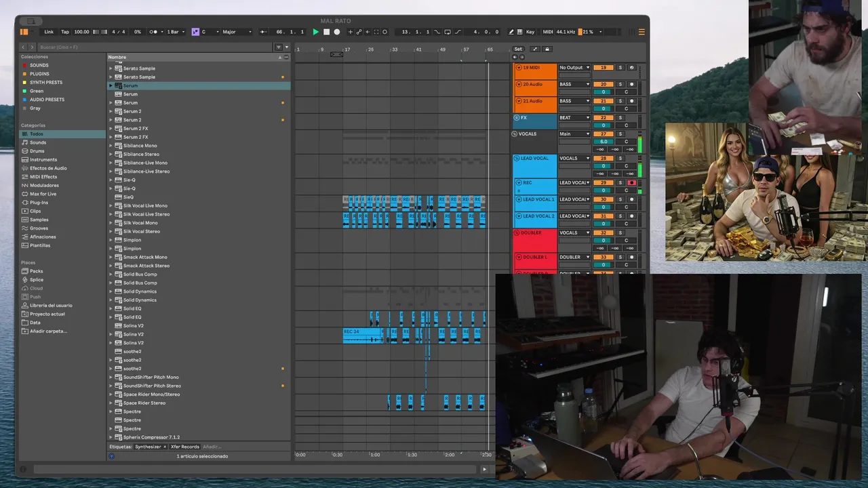
Task: Fold the DOUBLER group track
Action: coord(517,233)
